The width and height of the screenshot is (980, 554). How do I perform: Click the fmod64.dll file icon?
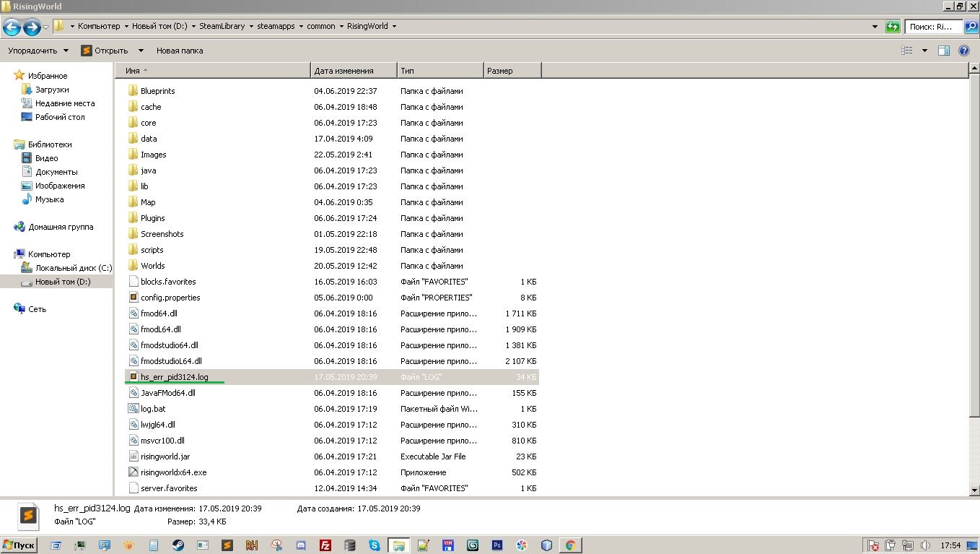click(133, 313)
